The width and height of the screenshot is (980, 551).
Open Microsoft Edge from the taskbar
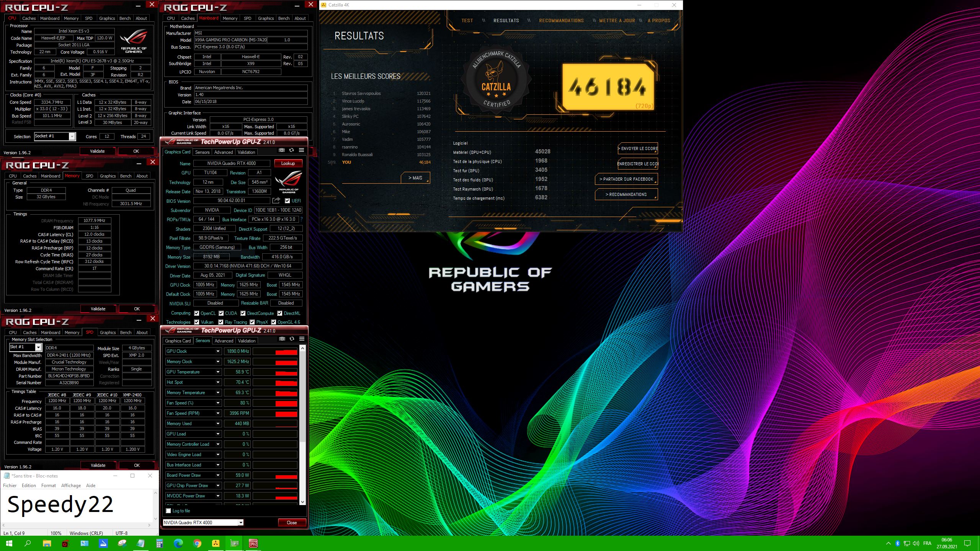178,543
